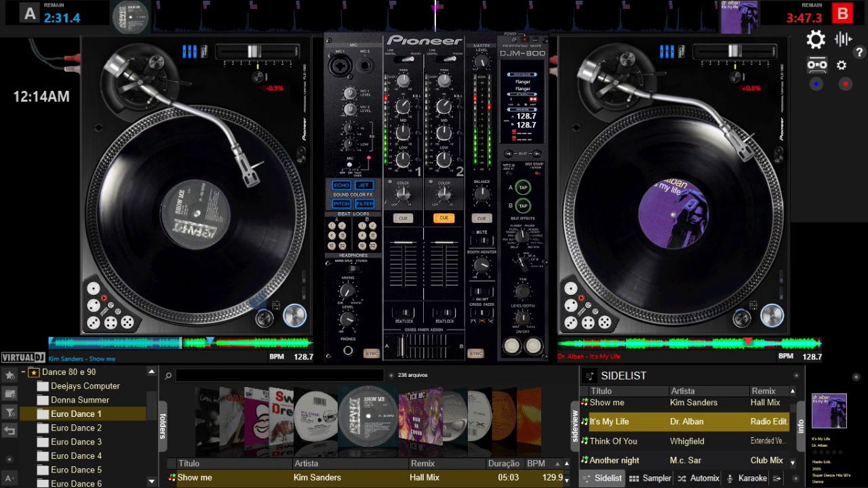
Task: Switch to the Sidelist tab
Action: pyautogui.click(x=601, y=479)
